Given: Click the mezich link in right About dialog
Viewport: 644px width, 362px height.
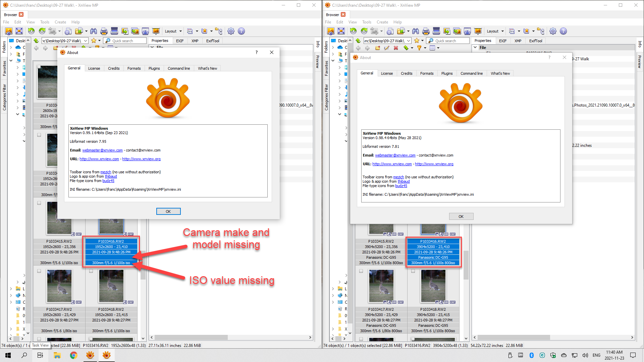Looking at the screenshot, I should pos(398,177).
